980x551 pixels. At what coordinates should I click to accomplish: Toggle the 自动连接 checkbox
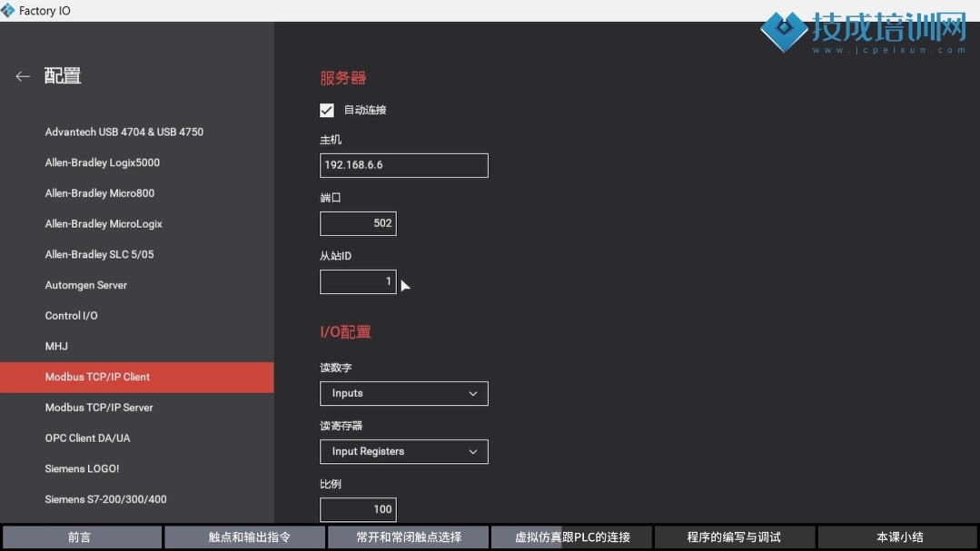coord(327,111)
